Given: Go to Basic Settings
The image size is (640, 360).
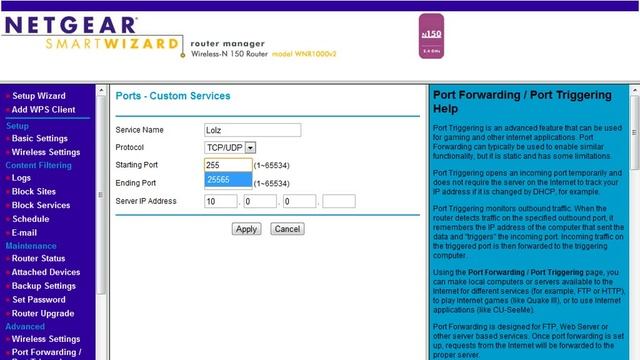Looking at the screenshot, I should (x=40, y=138).
